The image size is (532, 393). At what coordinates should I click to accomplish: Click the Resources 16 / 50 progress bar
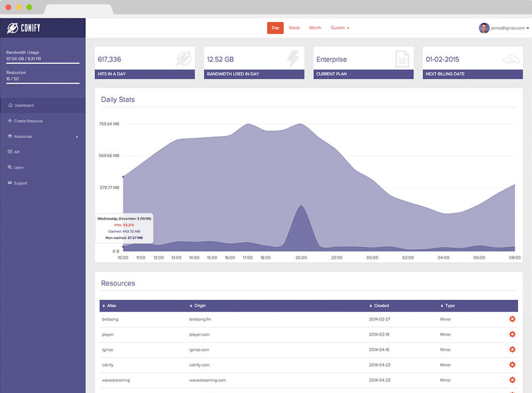pos(43,83)
